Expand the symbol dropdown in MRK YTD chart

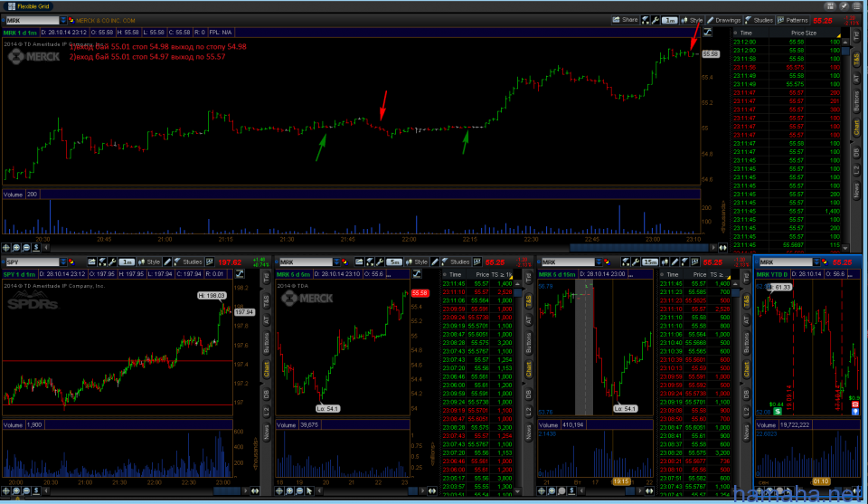(x=816, y=262)
